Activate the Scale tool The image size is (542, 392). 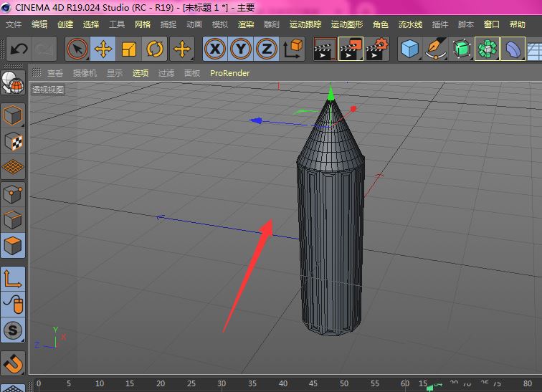(129, 49)
